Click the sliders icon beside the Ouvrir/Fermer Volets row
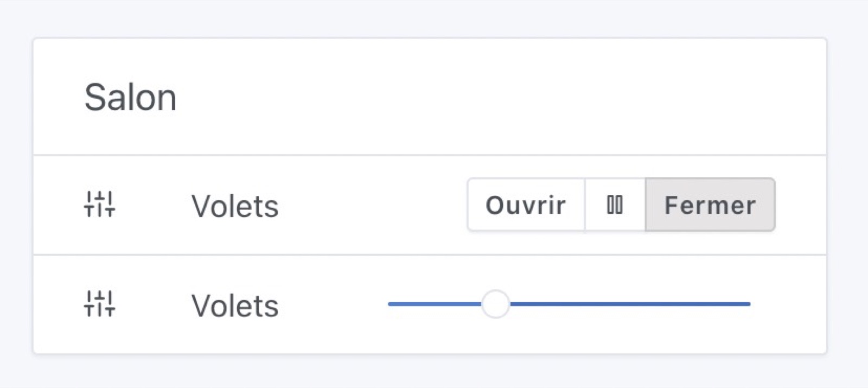The image size is (868, 388). pos(100,205)
